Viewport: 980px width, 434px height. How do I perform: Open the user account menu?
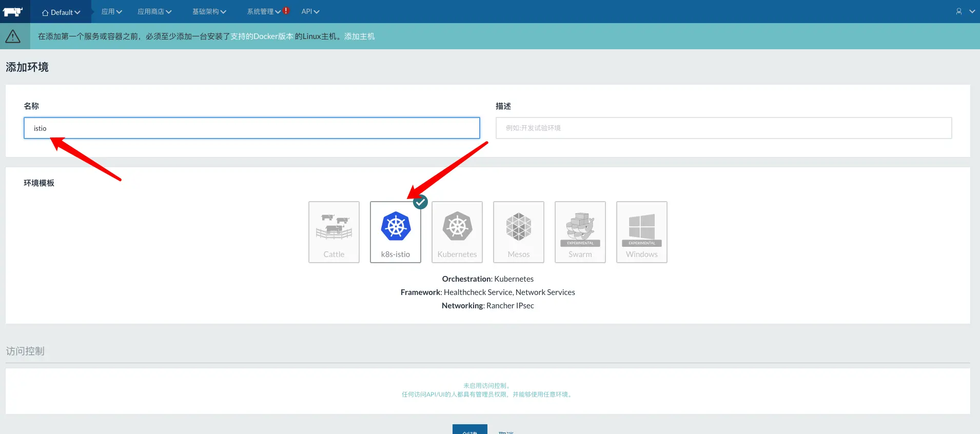coord(965,11)
